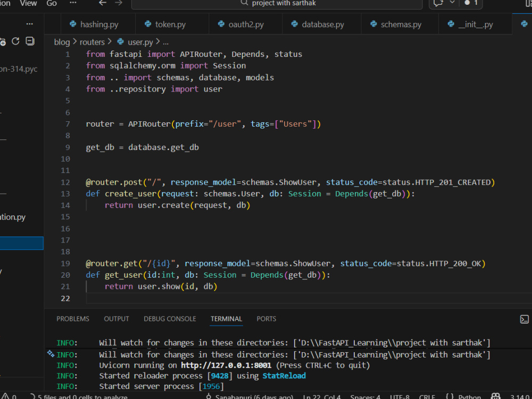Click the curly braces icon beside Python
This screenshot has height=399, width=532.
450,396
